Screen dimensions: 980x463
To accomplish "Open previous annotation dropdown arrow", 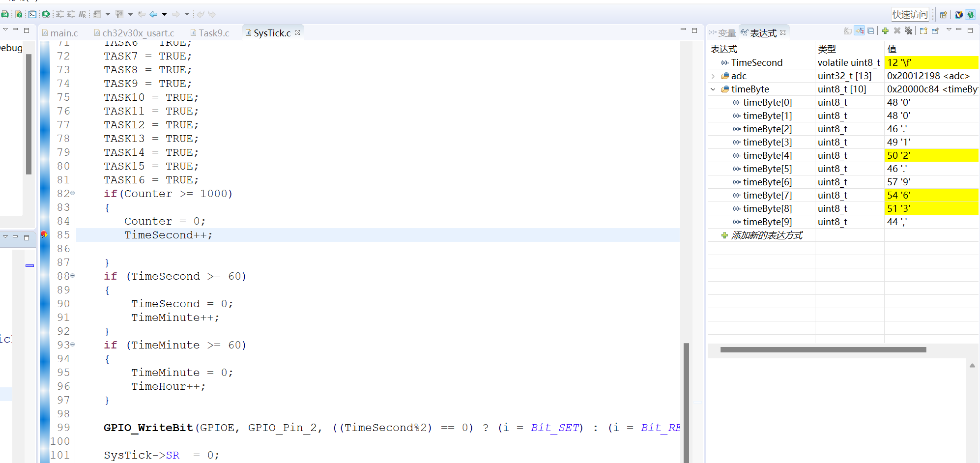I will click(x=130, y=14).
